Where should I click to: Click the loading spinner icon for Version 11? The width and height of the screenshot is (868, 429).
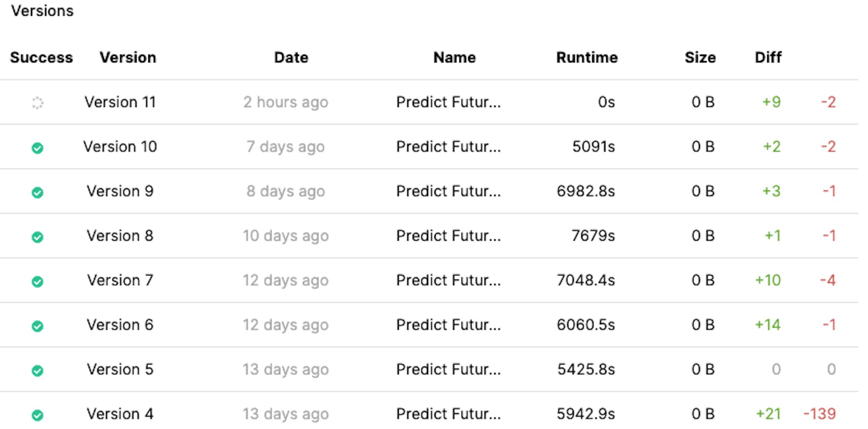pos(38,103)
